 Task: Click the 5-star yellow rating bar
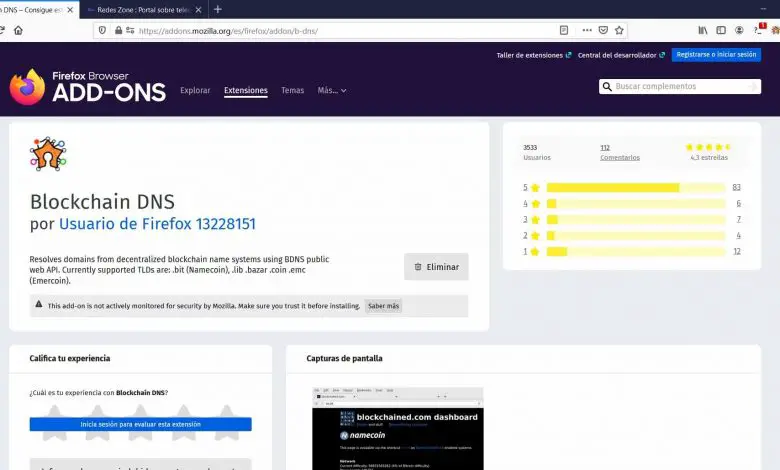tap(636, 188)
